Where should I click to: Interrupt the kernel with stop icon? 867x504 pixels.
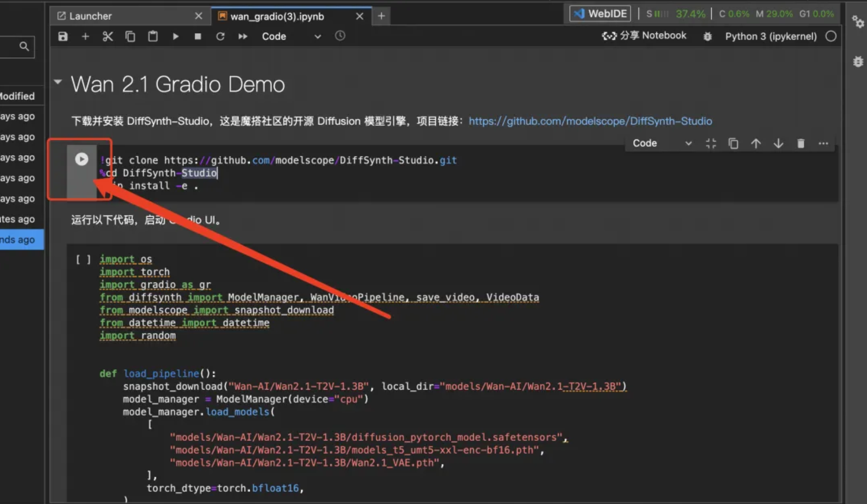click(198, 36)
